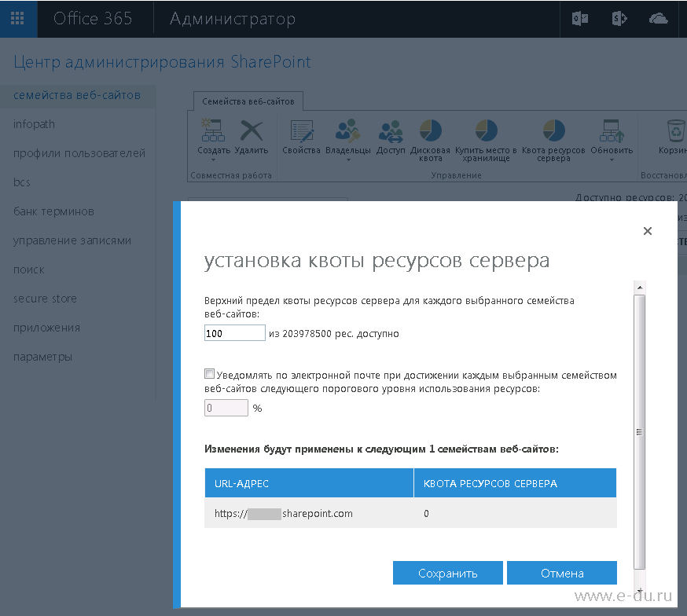Switch to the Семейства веб-сайтов ribbon tab
Image resolution: width=687 pixels, height=616 pixels.
[248, 101]
